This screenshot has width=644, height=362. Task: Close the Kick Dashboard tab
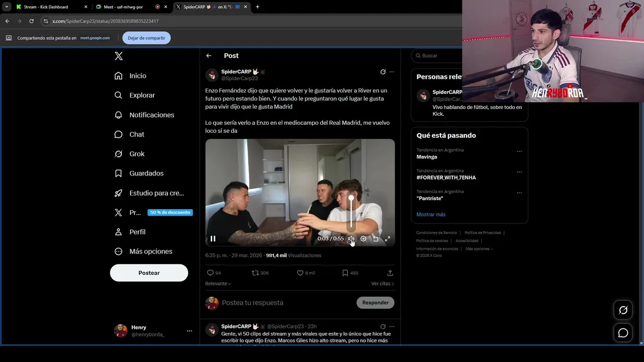86,7
